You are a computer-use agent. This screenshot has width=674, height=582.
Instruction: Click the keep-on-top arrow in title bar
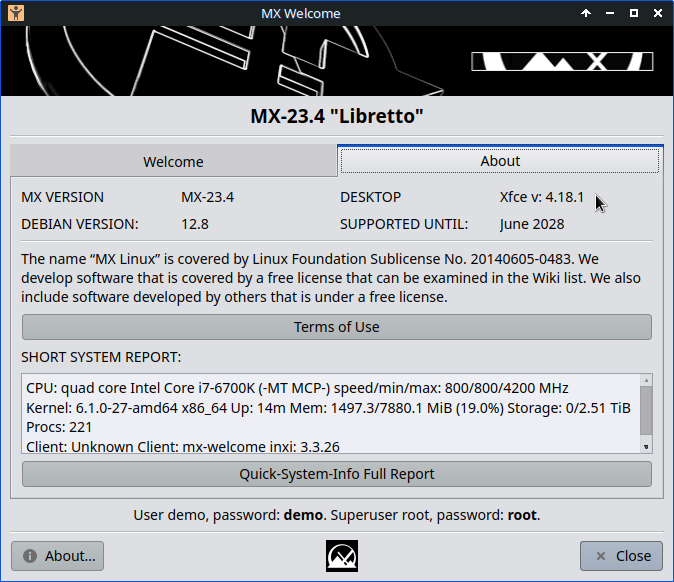point(586,13)
